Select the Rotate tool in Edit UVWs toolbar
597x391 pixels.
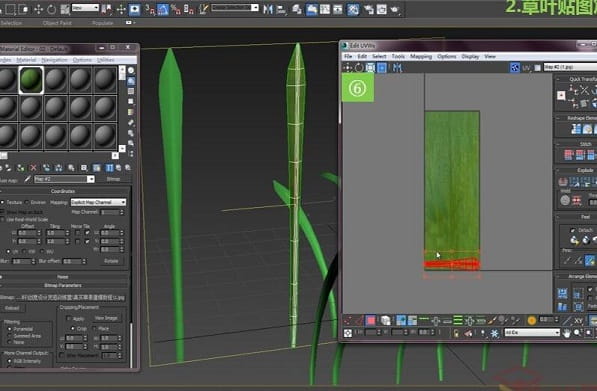pos(359,68)
